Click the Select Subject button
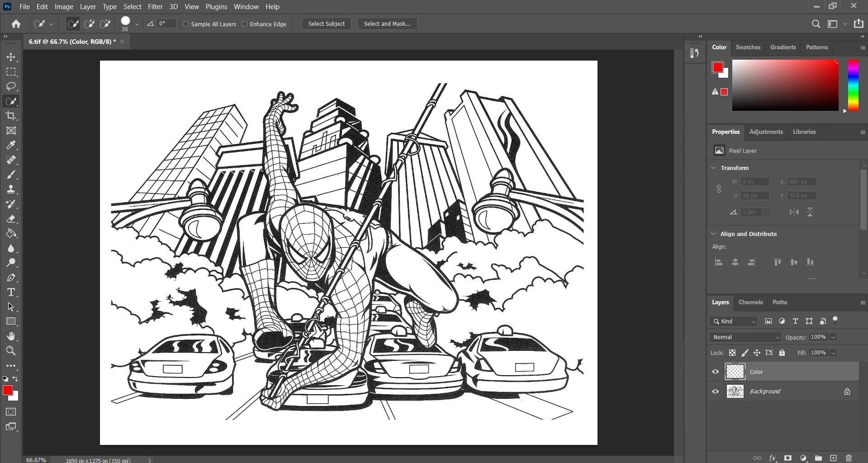Image resolution: width=868 pixels, height=463 pixels. point(327,24)
